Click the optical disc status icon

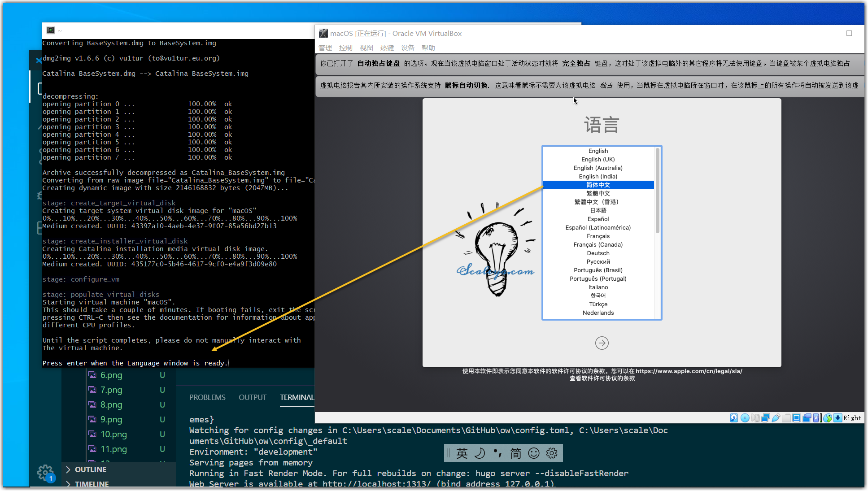745,418
